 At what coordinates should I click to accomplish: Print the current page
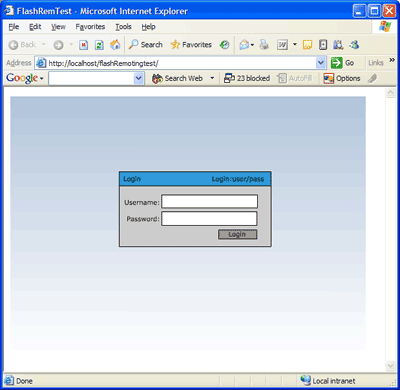pos(264,45)
